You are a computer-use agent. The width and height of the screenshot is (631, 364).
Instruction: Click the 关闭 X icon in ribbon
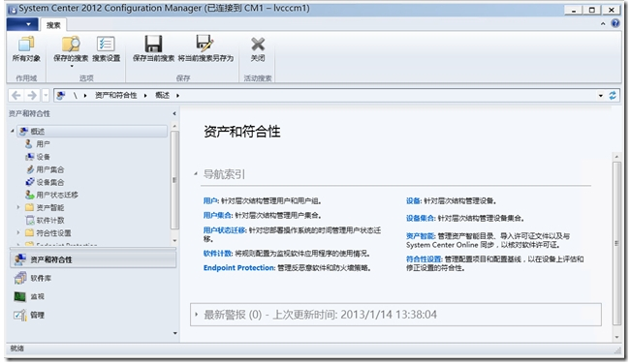[x=258, y=45]
